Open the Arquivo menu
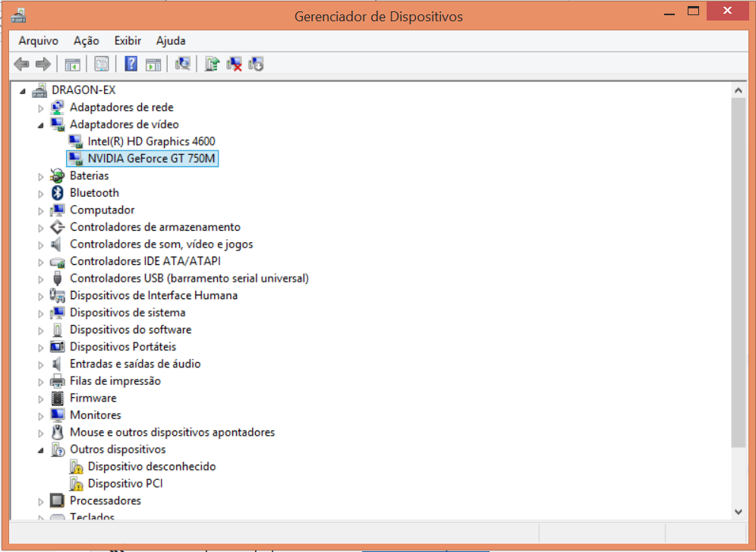 [39, 40]
